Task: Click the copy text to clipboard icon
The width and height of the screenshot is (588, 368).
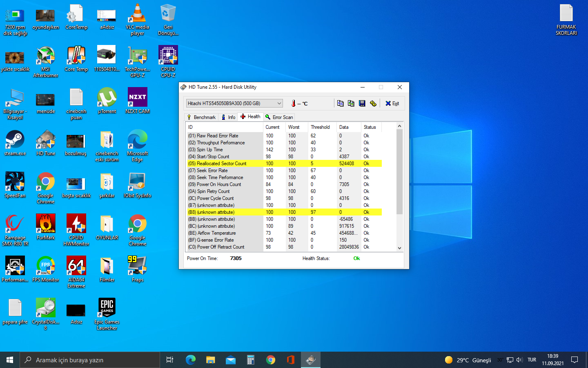Action: coord(340,103)
